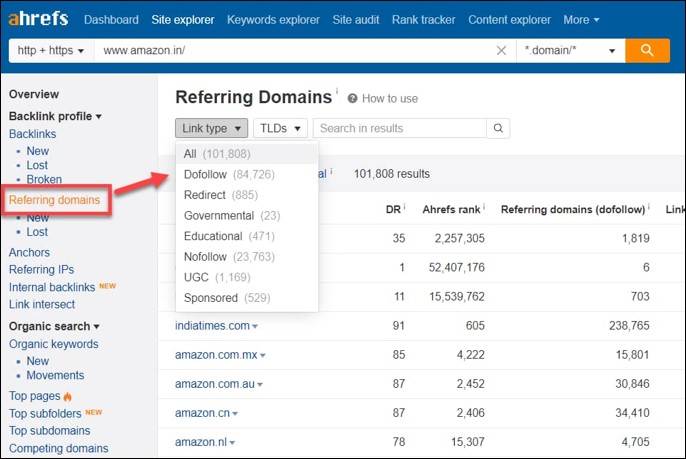Viewport: 686px width, 459px height.
Task: Select UGC link type option
Action: (x=246, y=277)
